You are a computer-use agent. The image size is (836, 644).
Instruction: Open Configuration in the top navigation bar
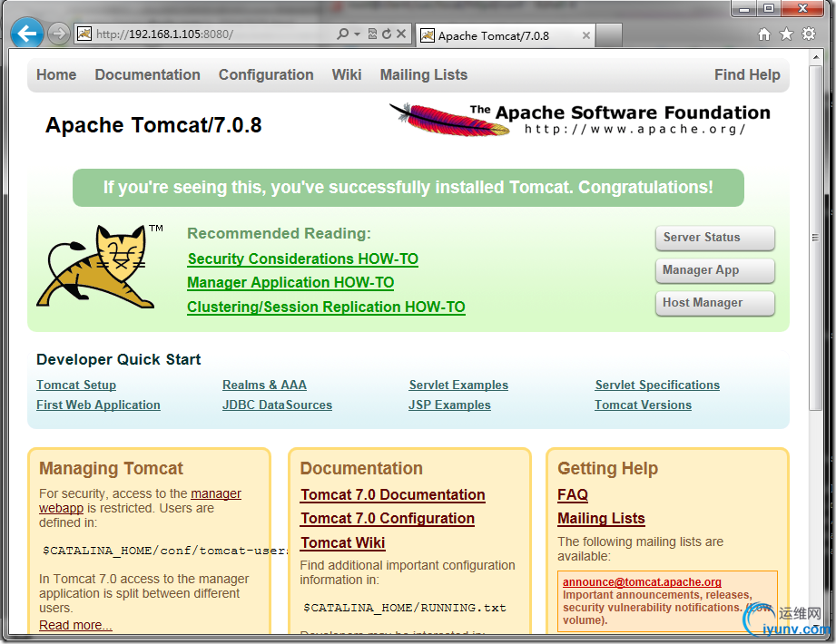click(x=266, y=74)
